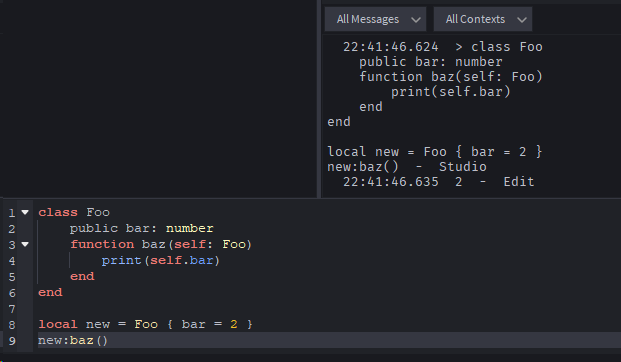Click line number 8 in the gutter

(12, 325)
